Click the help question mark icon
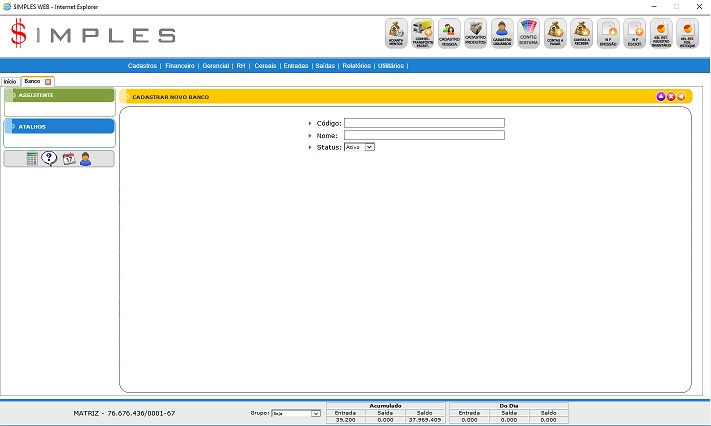 coord(49,159)
